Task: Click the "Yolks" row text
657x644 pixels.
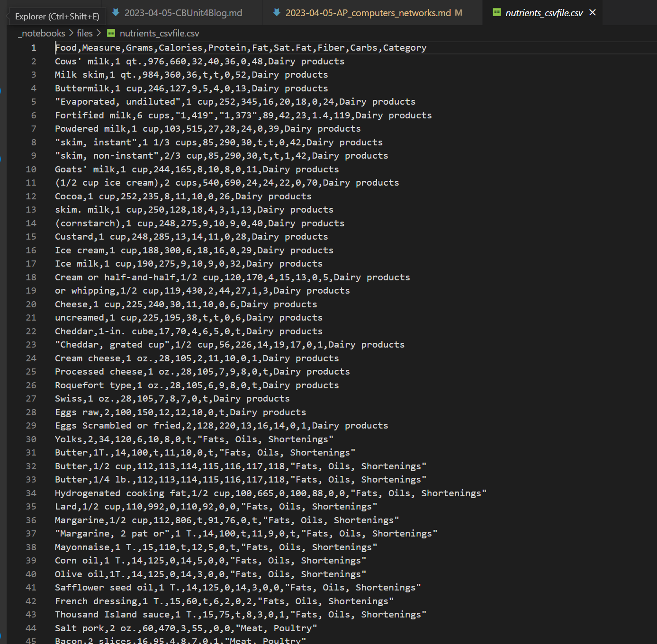Action: [194, 439]
